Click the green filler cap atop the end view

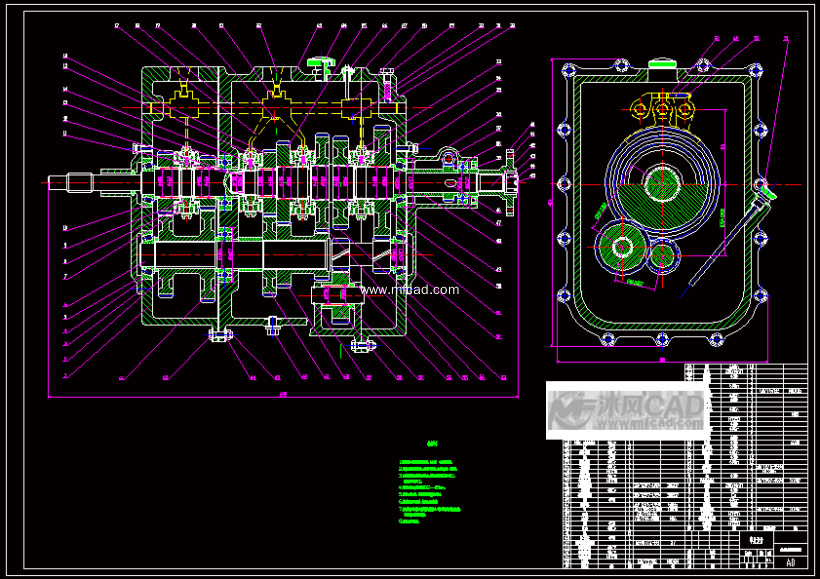pos(663,65)
